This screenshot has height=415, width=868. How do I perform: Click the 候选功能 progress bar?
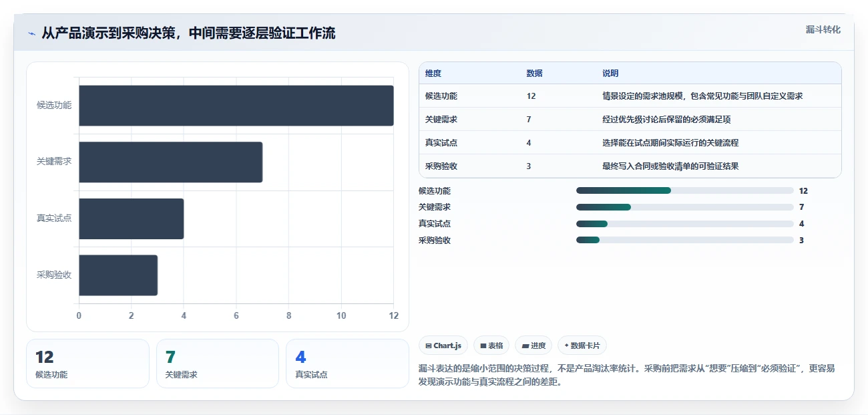pos(685,190)
